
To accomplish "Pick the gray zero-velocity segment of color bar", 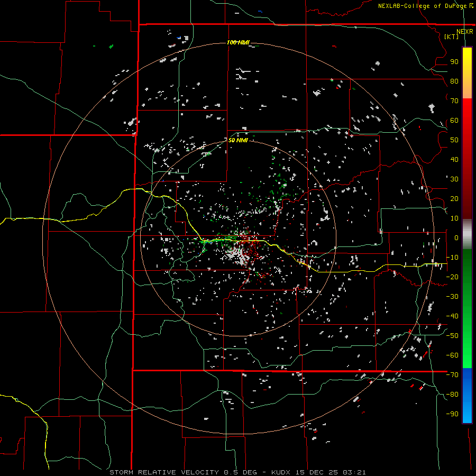I will tap(467, 234).
